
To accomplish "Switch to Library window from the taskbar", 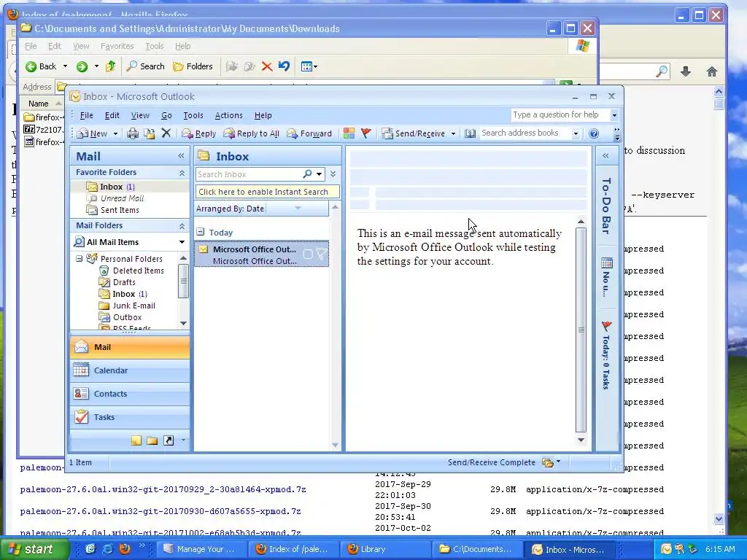I will click(x=384, y=549).
